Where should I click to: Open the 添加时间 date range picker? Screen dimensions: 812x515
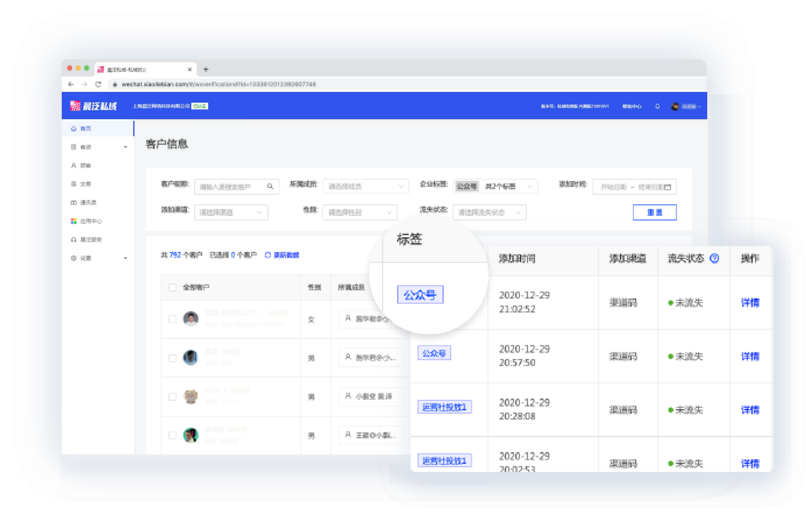tap(634, 187)
